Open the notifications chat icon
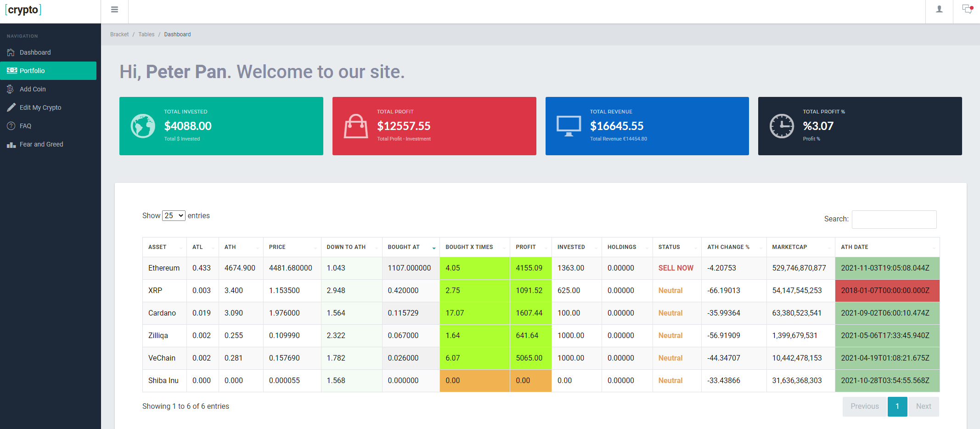980x429 pixels. point(967,9)
